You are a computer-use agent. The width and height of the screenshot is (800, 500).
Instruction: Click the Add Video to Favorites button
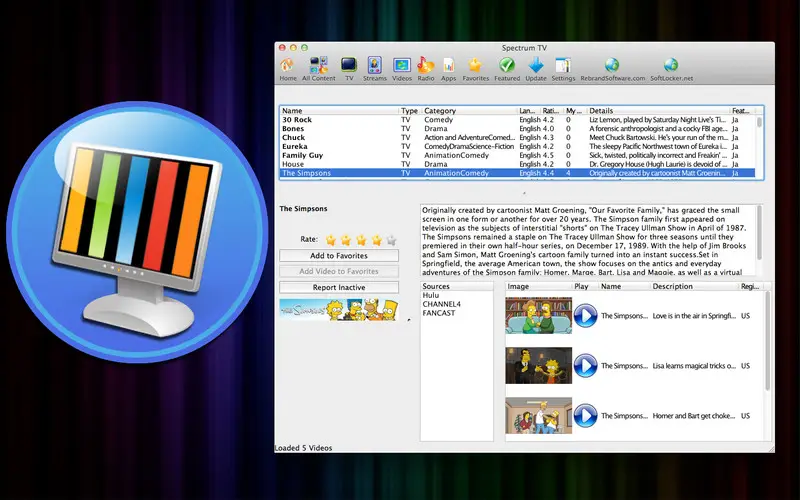339,271
